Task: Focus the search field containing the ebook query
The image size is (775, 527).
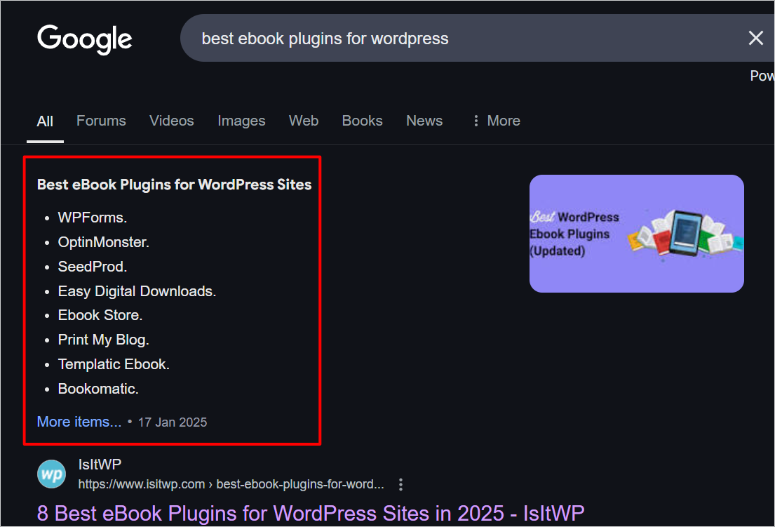Action: [x=450, y=39]
